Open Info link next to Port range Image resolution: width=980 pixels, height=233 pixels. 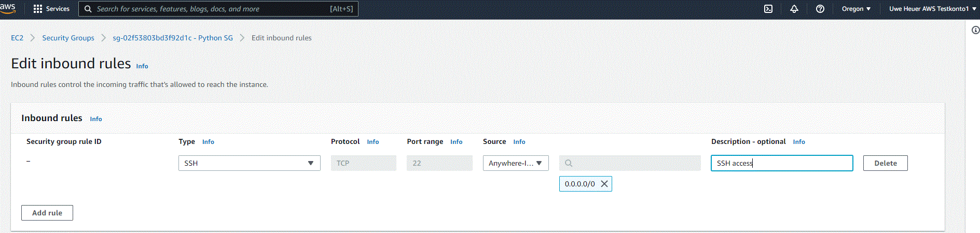[x=456, y=142]
